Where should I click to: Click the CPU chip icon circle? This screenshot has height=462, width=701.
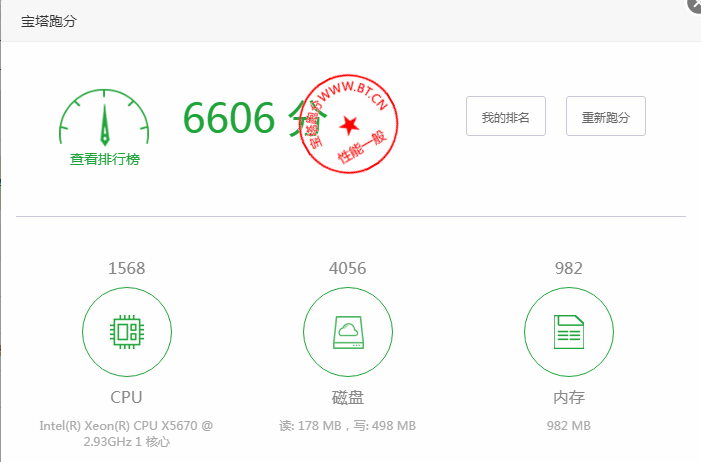[x=127, y=332]
